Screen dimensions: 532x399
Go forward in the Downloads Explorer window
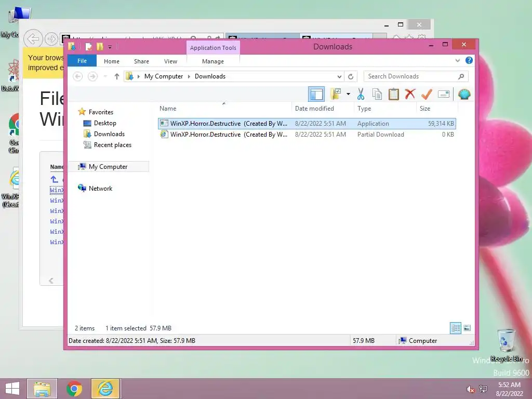92,76
